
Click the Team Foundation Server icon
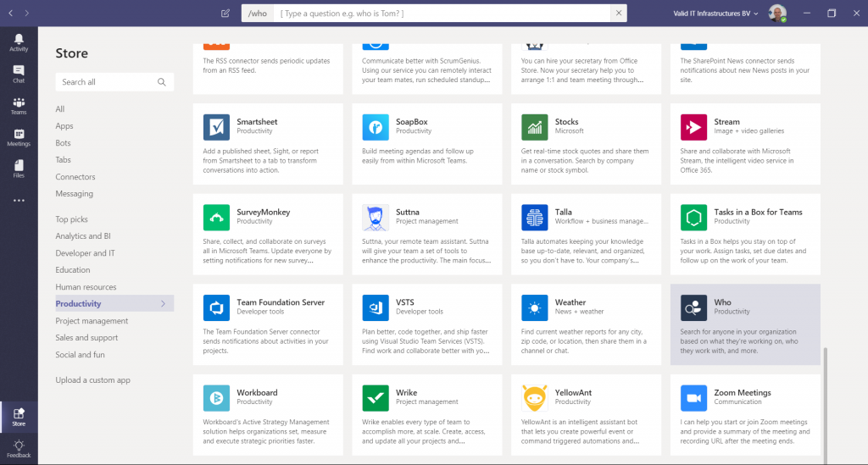(x=216, y=307)
